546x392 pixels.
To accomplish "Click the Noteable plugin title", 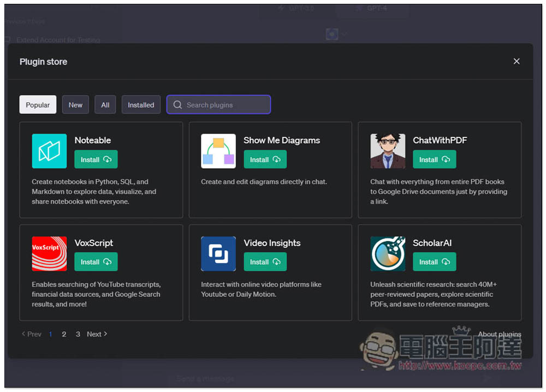I will coord(93,140).
